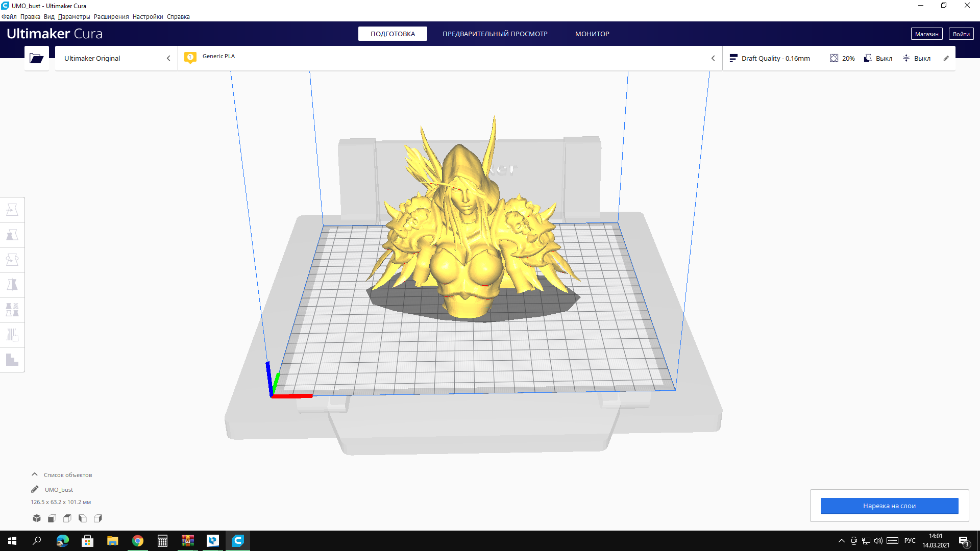Open File Explorer from the taskbar
Viewport: 980px width, 551px height.
coord(112,541)
